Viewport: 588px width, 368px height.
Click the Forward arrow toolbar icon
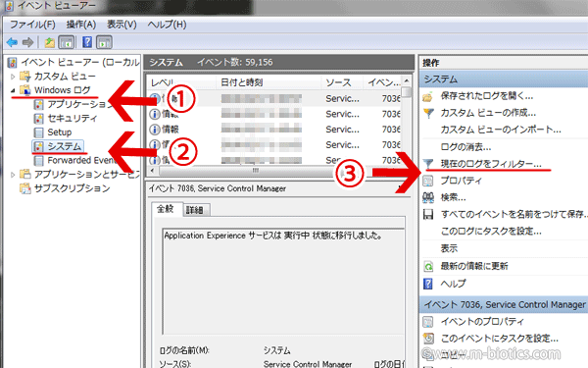click(x=28, y=42)
